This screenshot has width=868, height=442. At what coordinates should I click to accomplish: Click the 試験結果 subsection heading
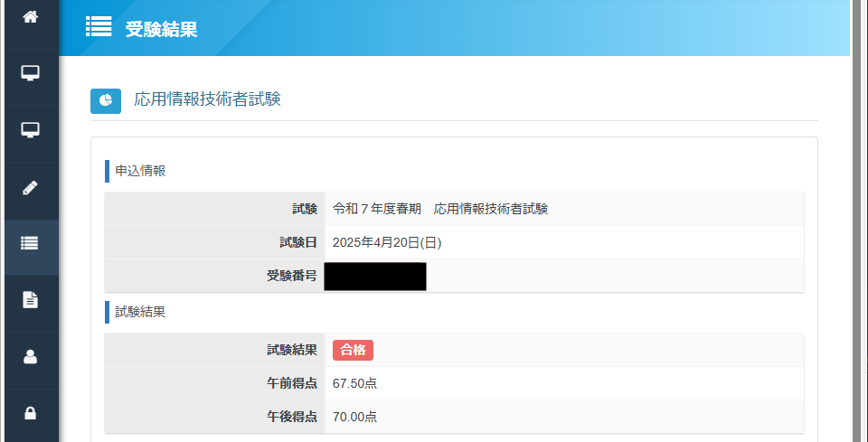[x=140, y=312]
